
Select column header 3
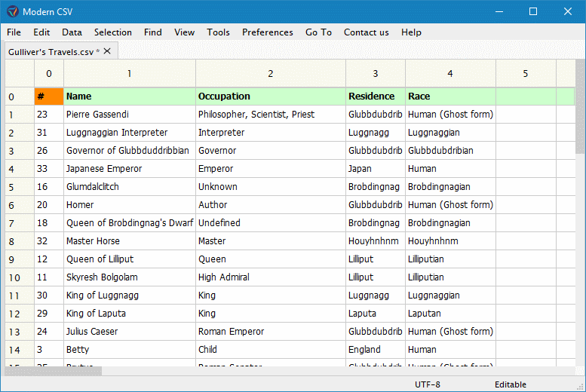point(376,74)
